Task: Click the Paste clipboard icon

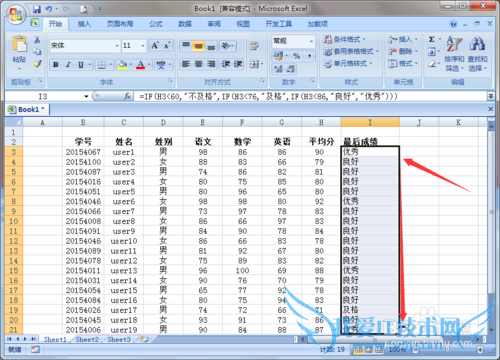Action: (x=19, y=44)
